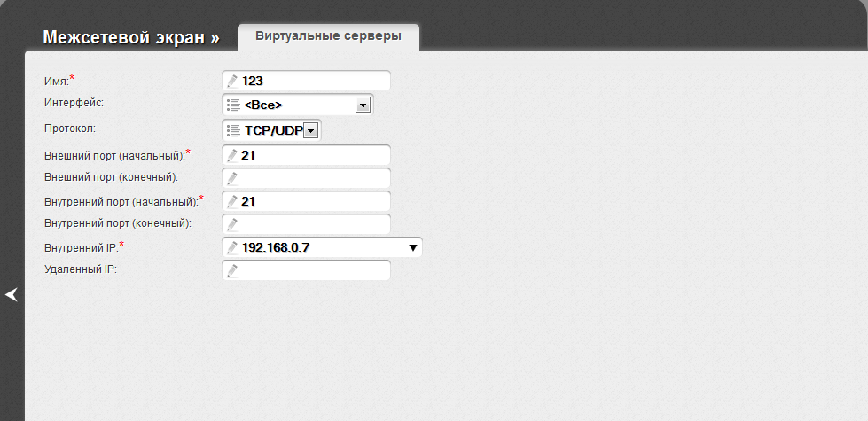Open the Интерфейс dropdown arrow
The height and width of the screenshot is (421, 868).
362,105
